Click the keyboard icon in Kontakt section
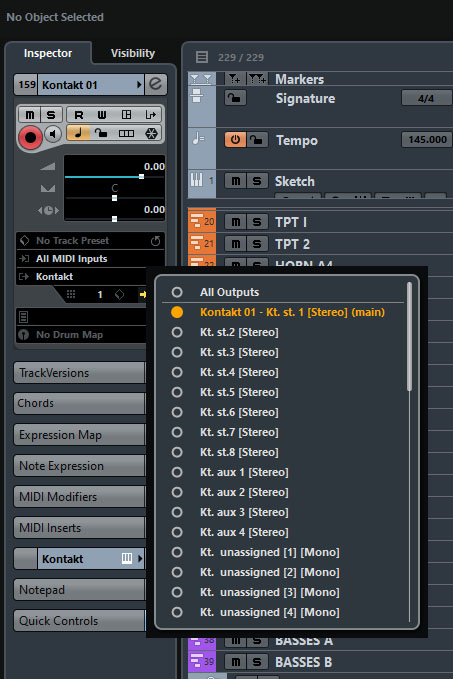453x679 pixels. (127, 559)
